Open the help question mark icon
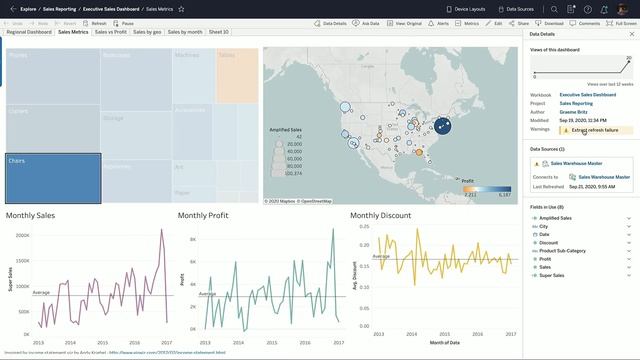The image size is (640, 360). 588,9
